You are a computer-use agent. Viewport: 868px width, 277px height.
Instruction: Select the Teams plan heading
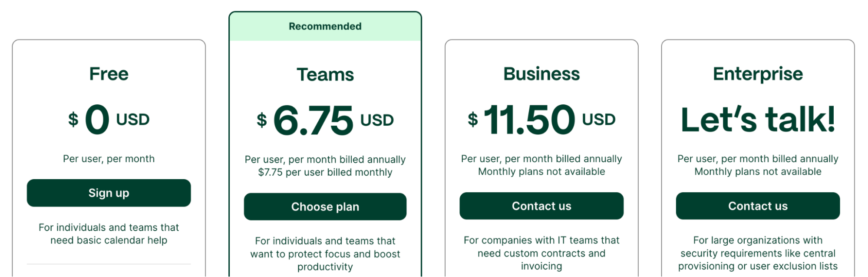[x=325, y=74]
